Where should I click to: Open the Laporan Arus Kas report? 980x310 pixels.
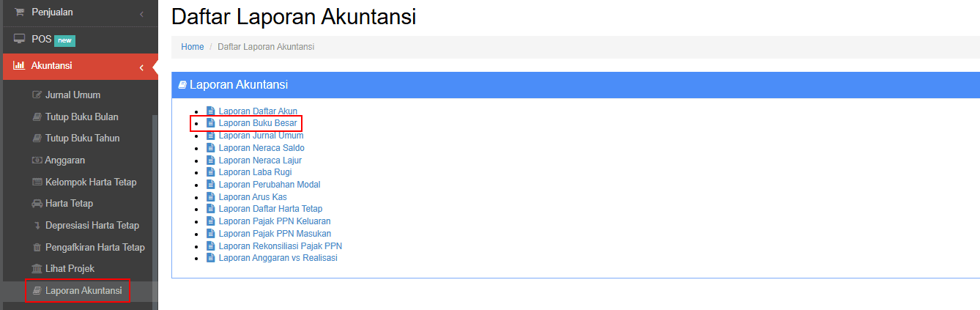click(252, 197)
